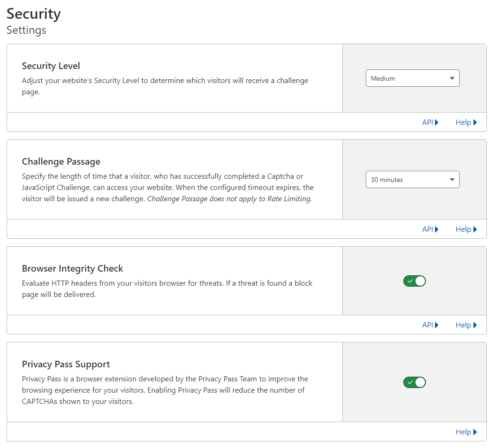Click the arrow icon beside Challenge Passage API
Viewport: 492px width, 448px height.
[437, 229]
